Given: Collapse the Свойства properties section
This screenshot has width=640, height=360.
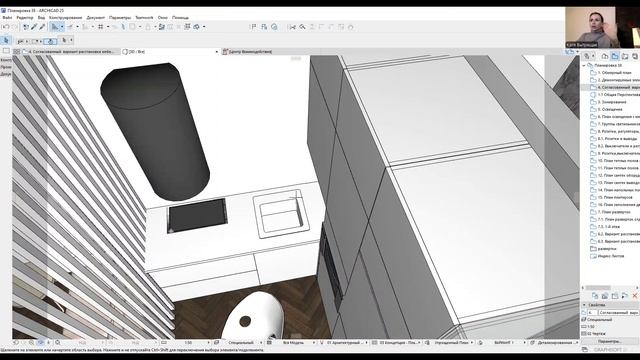Looking at the screenshot, I should point(584,305).
